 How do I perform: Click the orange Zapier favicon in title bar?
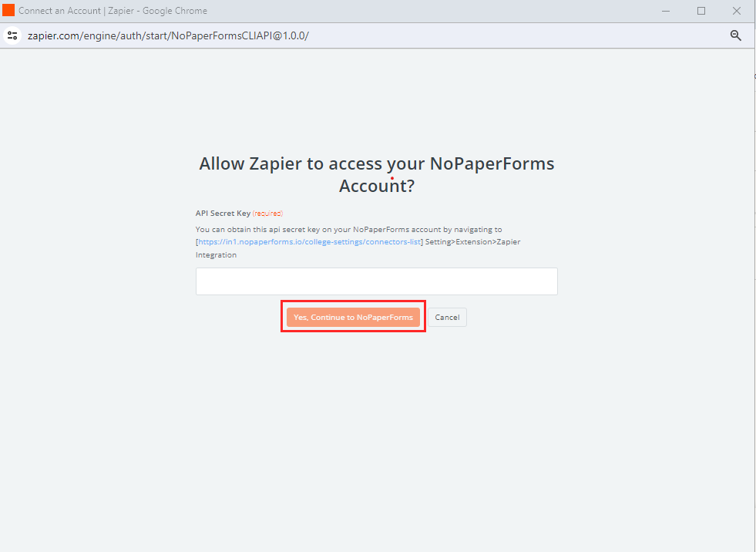[8, 10]
